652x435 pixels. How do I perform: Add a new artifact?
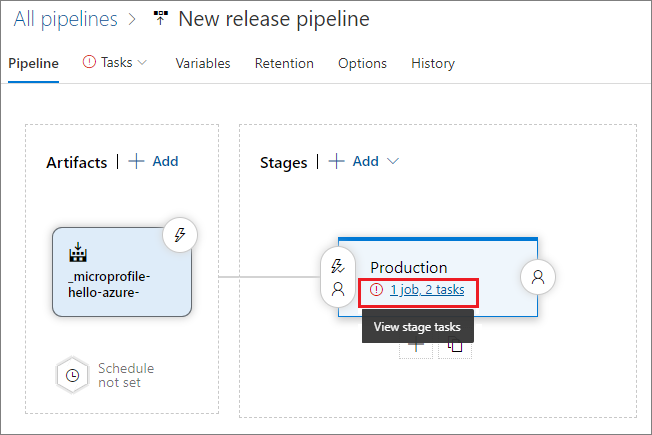click(153, 161)
